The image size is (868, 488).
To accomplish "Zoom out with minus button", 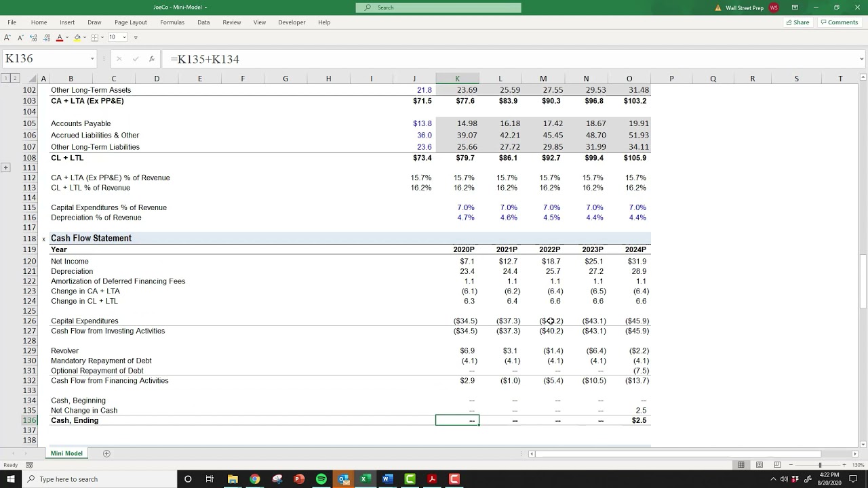I will (791, 465).
